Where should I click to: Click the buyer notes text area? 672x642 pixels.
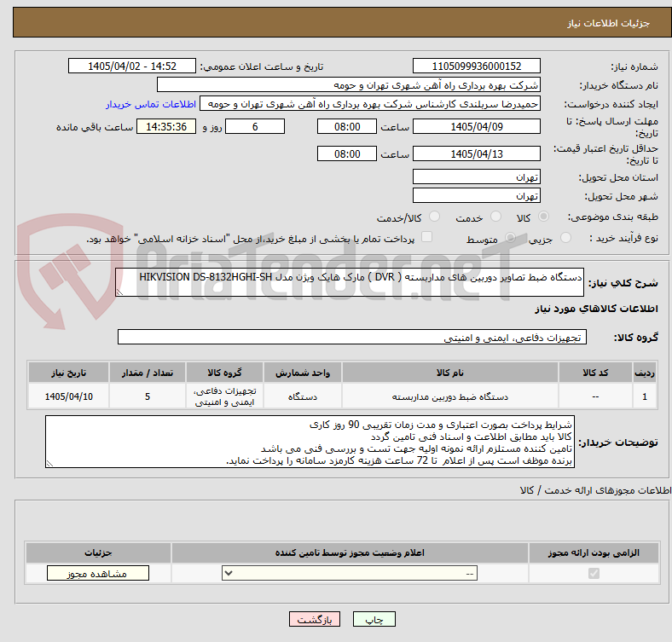coord(310,442)
